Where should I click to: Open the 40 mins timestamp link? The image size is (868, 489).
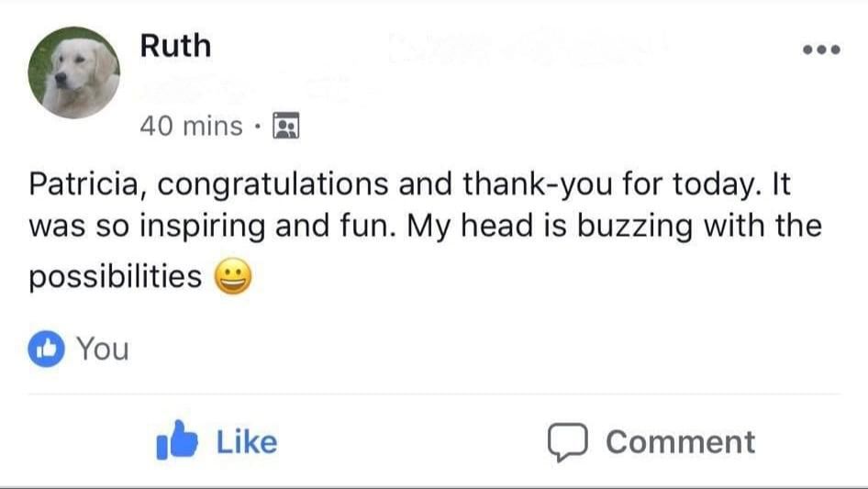click(191, 126)
